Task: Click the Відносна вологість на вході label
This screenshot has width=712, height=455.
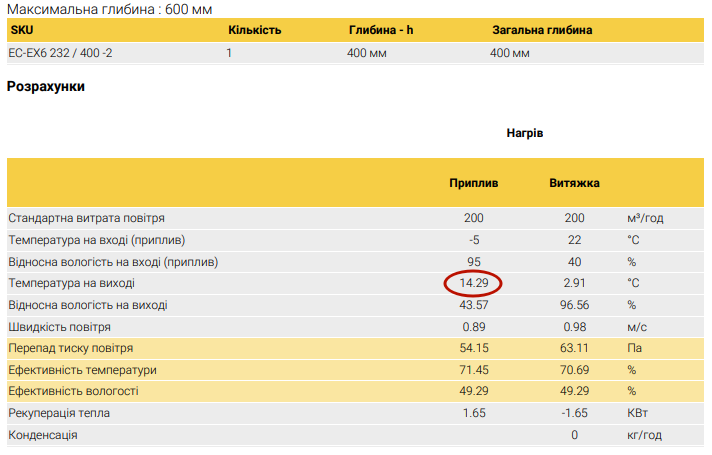Action: pos(113,262)
